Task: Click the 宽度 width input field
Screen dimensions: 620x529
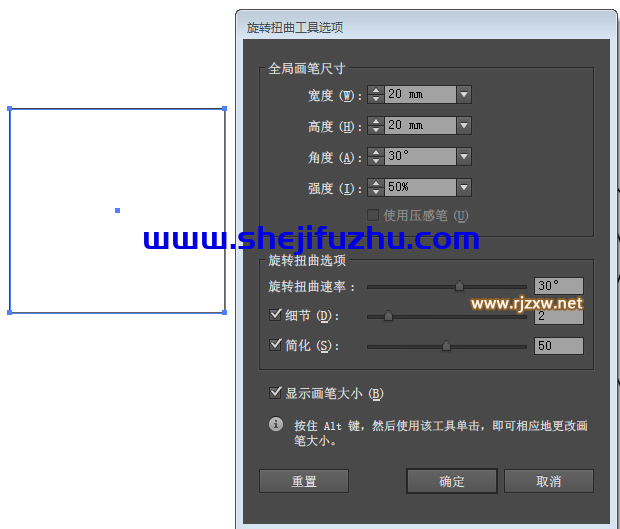Action: click(x=420, y=94)
